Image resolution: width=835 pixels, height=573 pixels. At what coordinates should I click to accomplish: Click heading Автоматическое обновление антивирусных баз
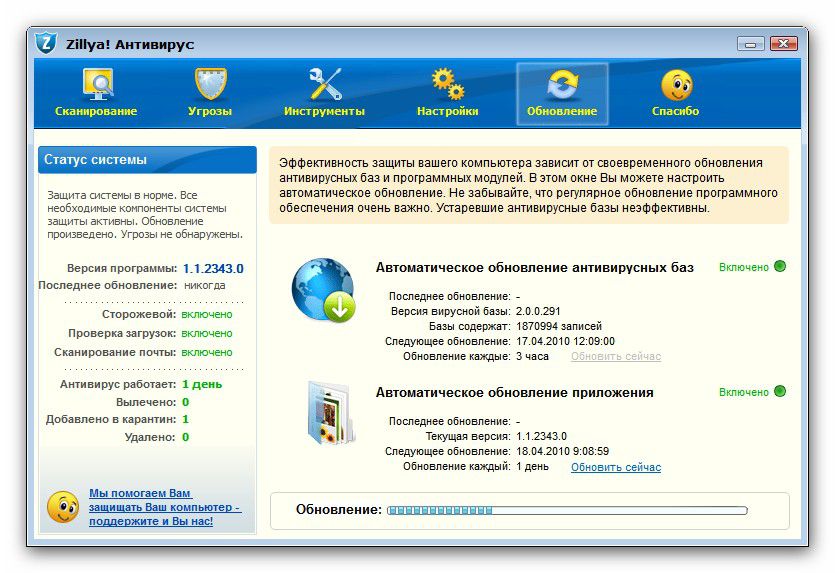click(x=535, y=267)
